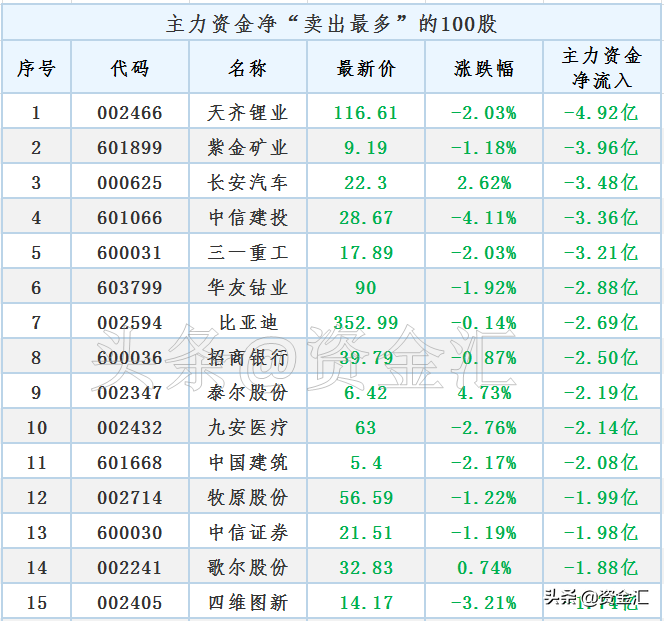
Task: Click the 代码 column header
Action: coord(130,69)
